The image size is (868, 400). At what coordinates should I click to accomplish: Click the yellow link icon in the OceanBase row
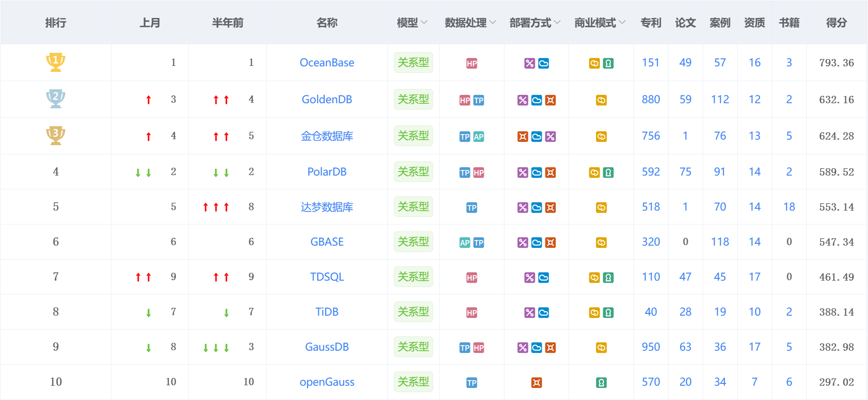click(594, 64)
